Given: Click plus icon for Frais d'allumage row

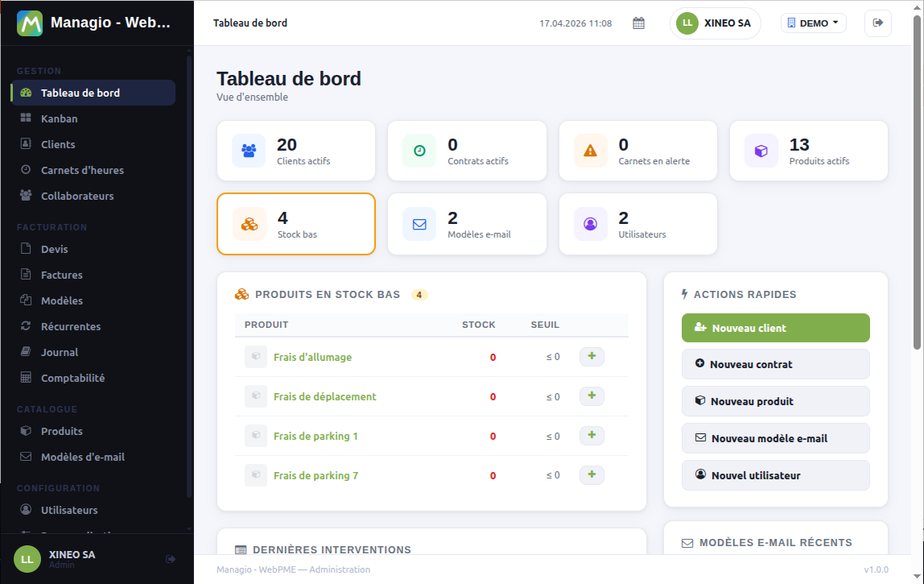Looking at the screenshot, I should tap(592, 357).
